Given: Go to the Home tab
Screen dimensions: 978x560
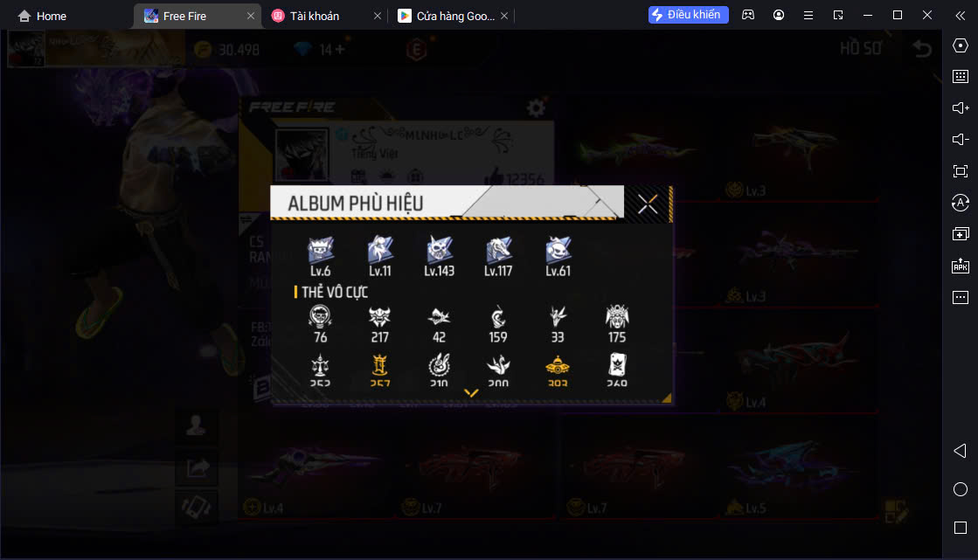Looking at the screenshot, I should (42, 17).
